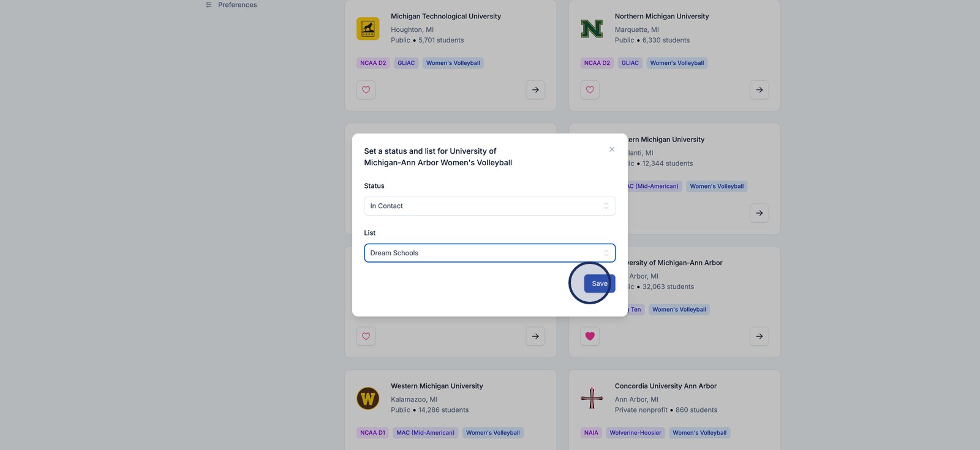Click the Michigan Technological University logo
980x450 pixels.
coord(368,29)
